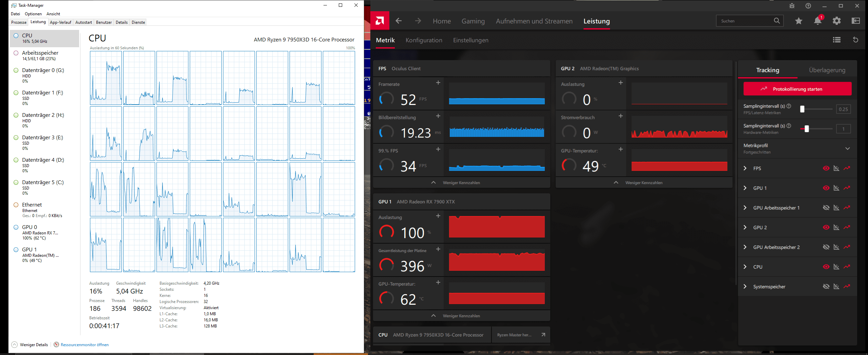Show Systemspeicher via its crossed eye icon
The height and width of the screenshot is (355, 868).
click(x=826, y=286)
